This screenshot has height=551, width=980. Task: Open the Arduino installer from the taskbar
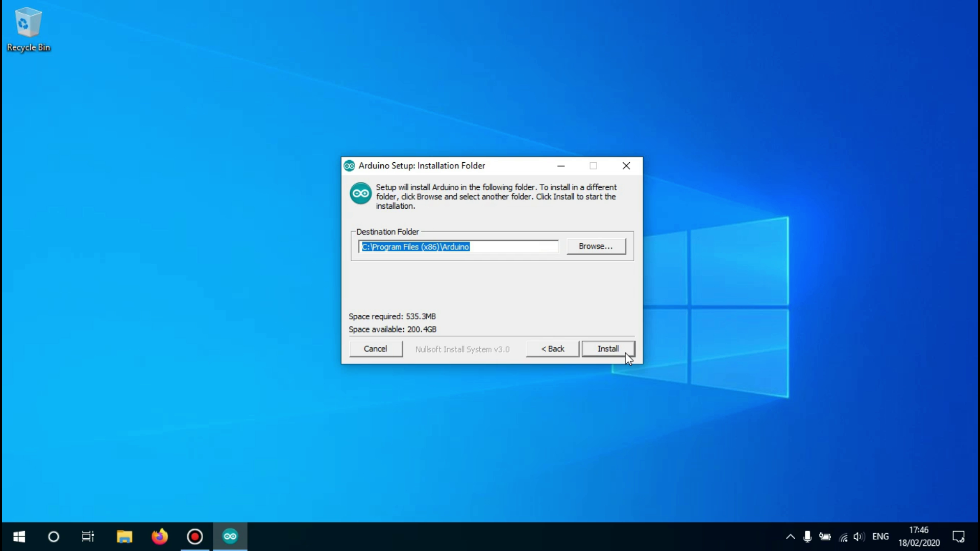(x=229, y=536)
